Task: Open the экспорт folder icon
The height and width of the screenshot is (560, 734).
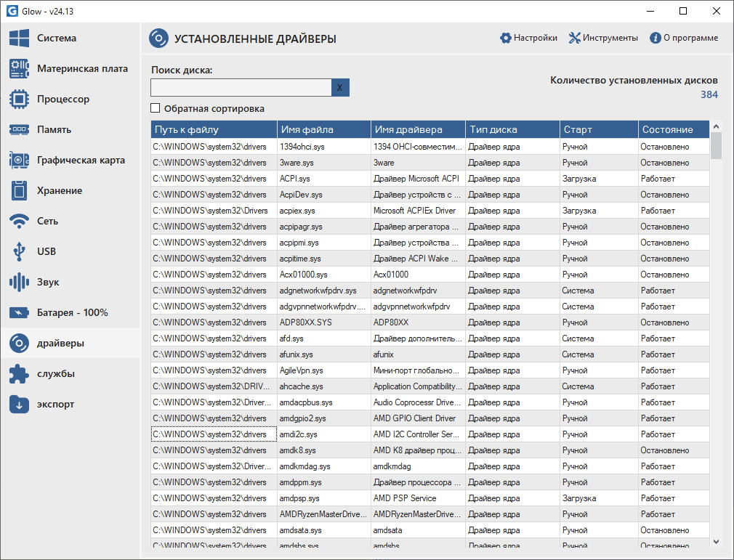Action: (x=19, y=405)
